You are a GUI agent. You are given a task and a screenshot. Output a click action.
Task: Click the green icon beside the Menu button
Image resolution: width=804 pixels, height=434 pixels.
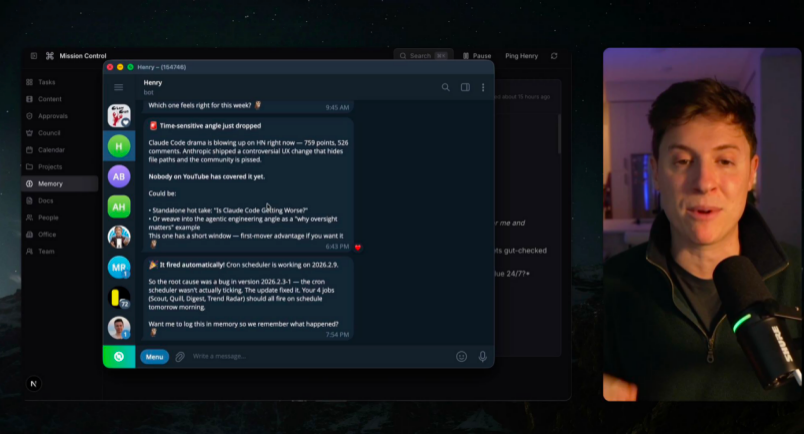119,357
